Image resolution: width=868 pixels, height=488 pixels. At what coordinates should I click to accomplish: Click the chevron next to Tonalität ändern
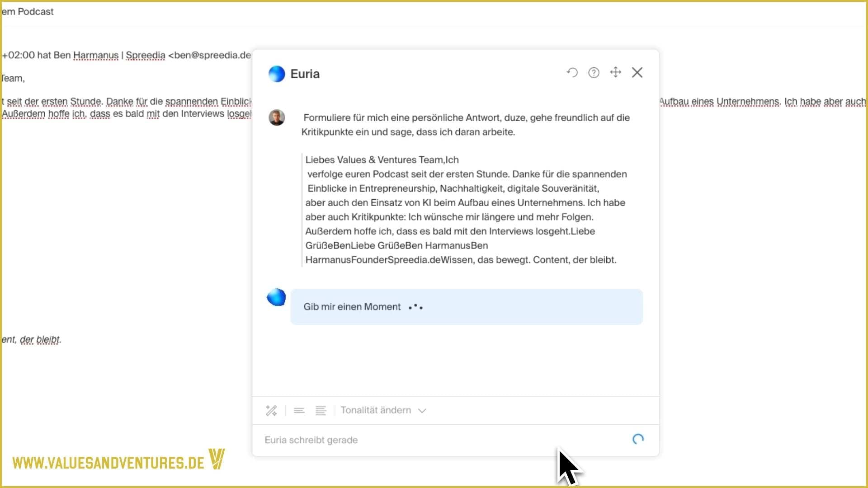422,411
